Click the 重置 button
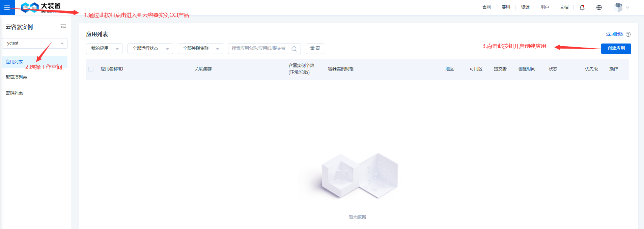This screenshot has height=229, width=644. (x=315, y=49)
